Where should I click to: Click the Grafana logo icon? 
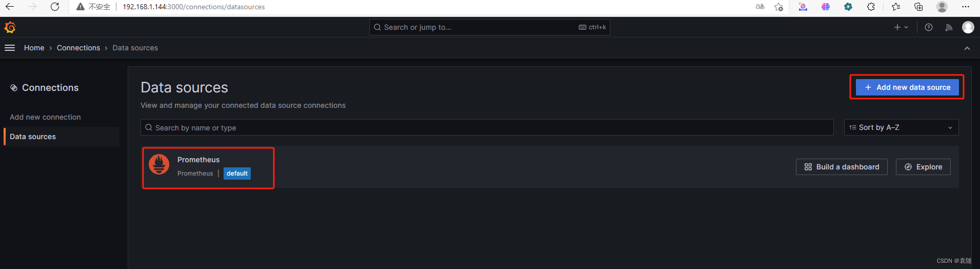click(10, 27)
